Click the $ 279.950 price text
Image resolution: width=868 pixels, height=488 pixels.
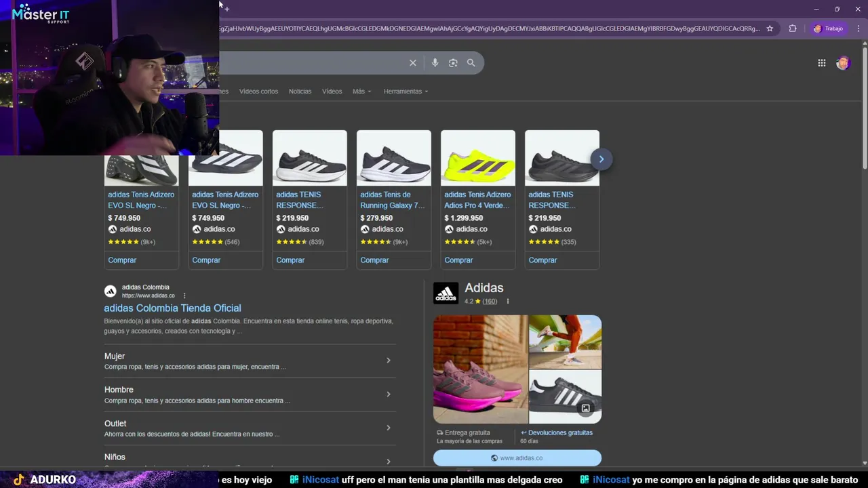376,218
